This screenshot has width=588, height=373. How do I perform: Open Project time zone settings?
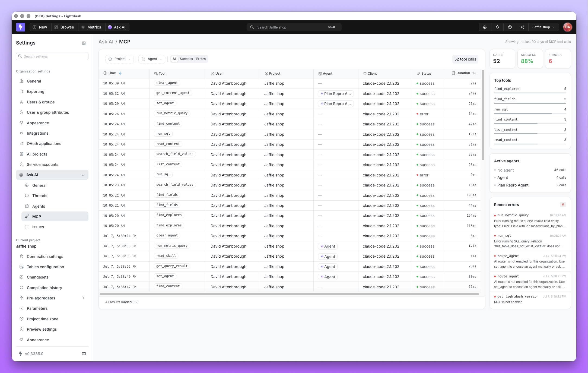tap(52, 319)
